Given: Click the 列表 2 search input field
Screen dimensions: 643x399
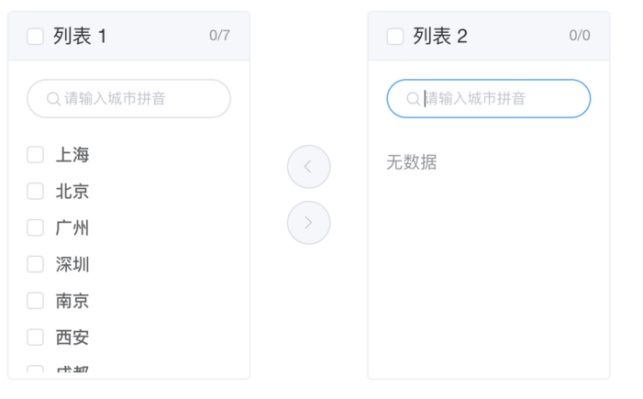Looking at the screenshot, I should click(x=489, y=99).
